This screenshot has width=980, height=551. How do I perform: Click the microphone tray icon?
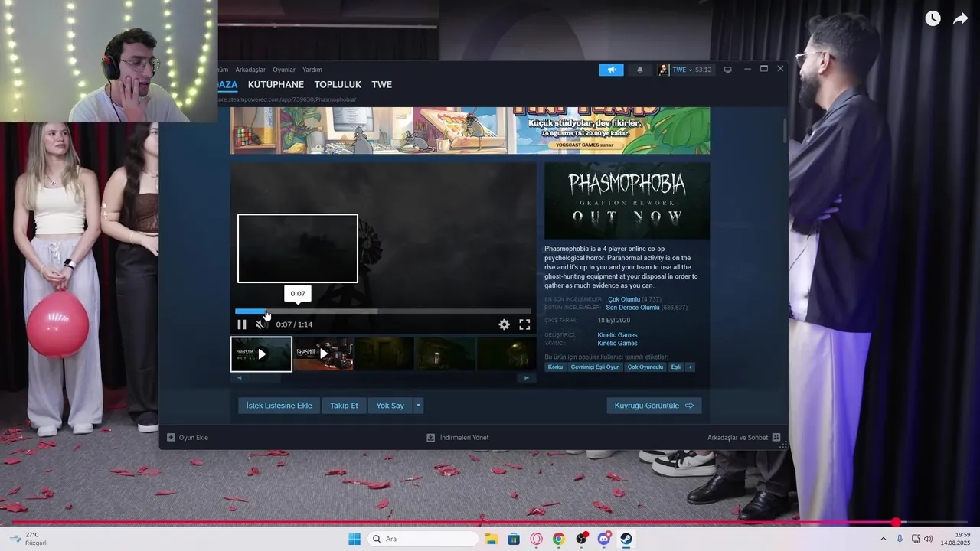point(900,539)
